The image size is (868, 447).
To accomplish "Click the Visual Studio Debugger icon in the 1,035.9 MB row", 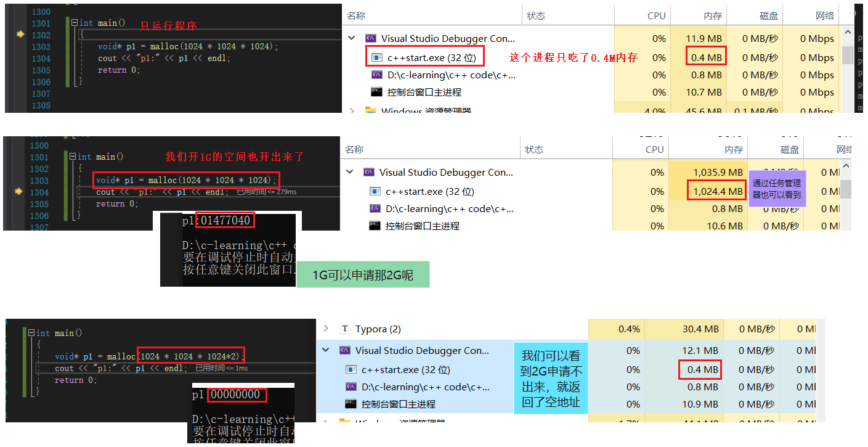I will tap(369, 173).
